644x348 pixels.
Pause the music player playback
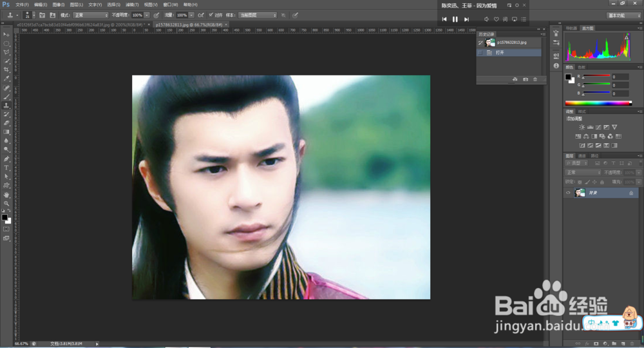(x=455, y=19)
